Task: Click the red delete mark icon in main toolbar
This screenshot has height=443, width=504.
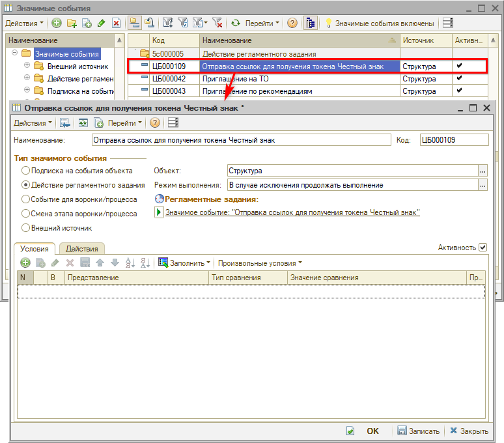Action: pyautogui.click(x=116, y=23)
